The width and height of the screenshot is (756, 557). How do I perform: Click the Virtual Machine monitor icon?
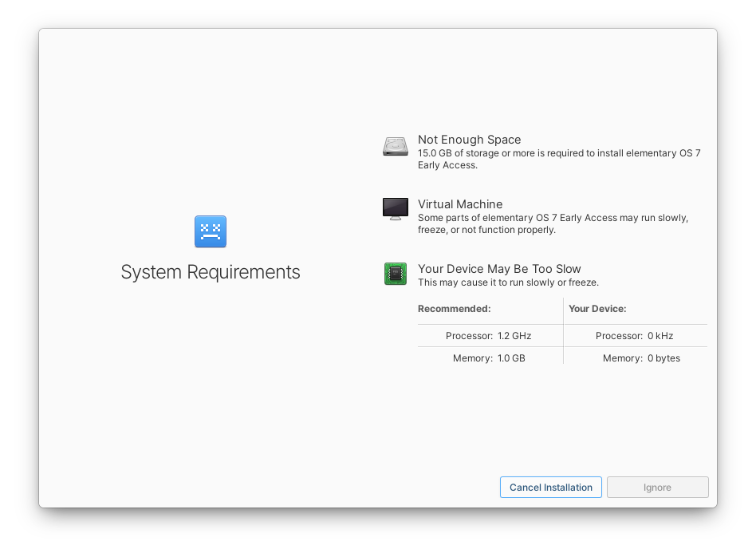395,209
